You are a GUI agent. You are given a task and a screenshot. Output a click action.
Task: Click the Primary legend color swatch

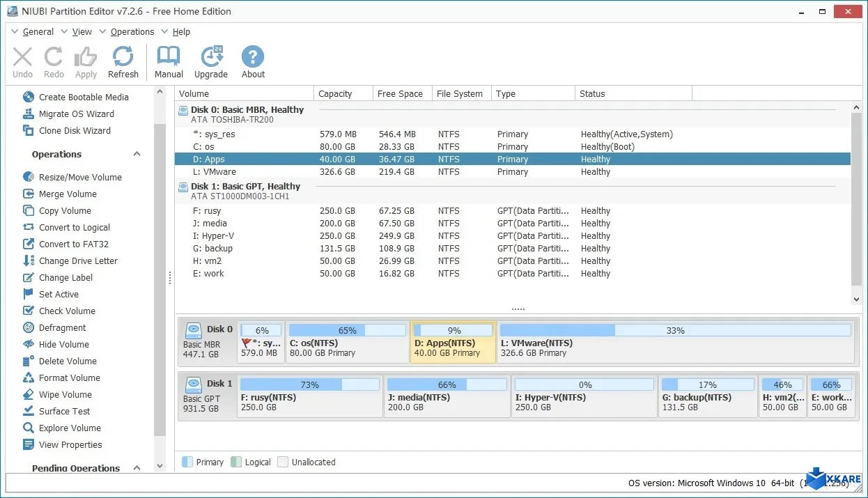pos(187,462)
